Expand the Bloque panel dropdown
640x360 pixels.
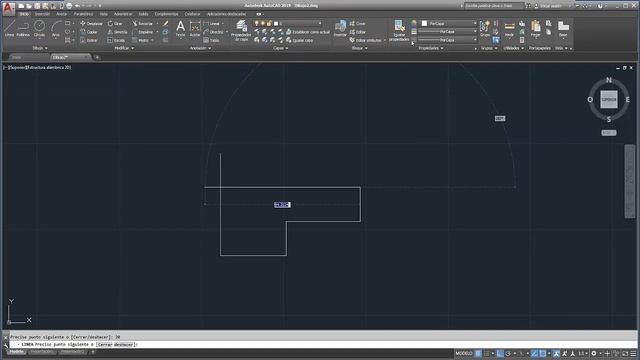pos(360,48)
